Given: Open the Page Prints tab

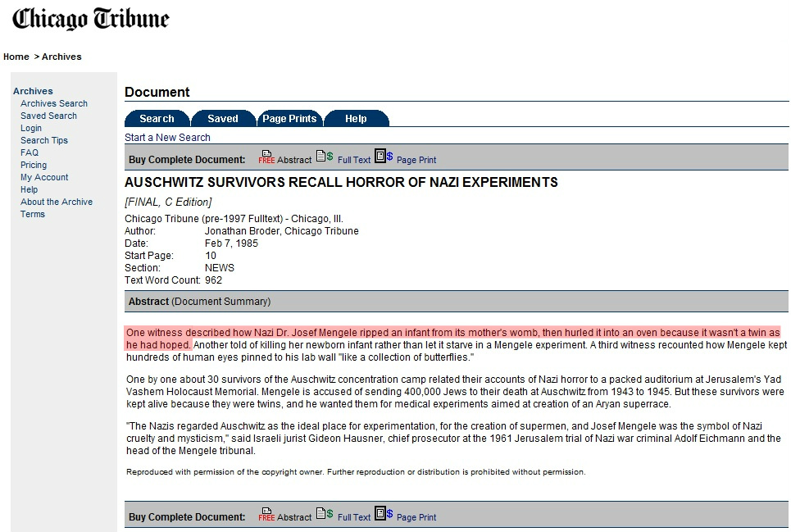Looking at the screenshot, I should click(x=289, y=119).
